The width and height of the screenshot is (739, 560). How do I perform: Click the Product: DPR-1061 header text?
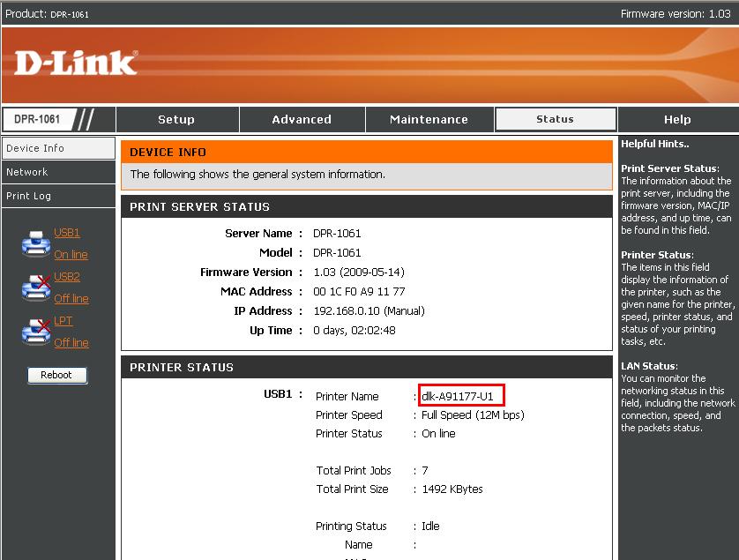[47, 14]
